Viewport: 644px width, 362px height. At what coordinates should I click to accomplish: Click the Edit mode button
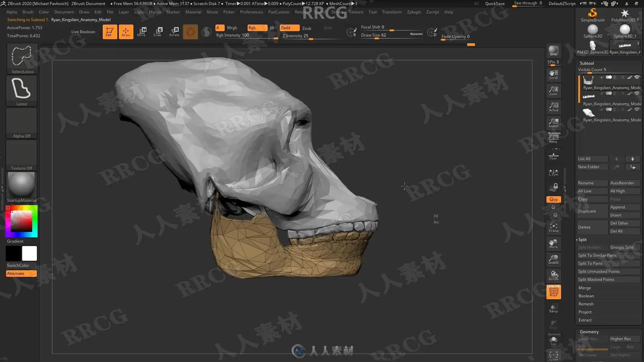coord(110,32)
